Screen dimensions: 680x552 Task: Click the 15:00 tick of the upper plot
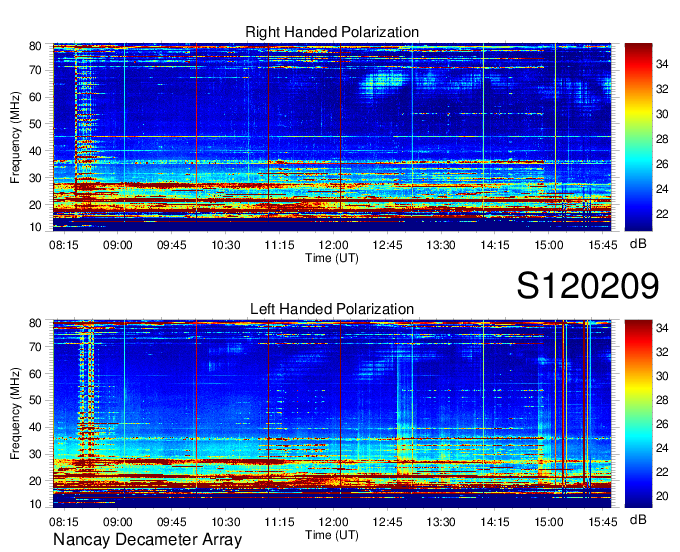pos(549,245)
